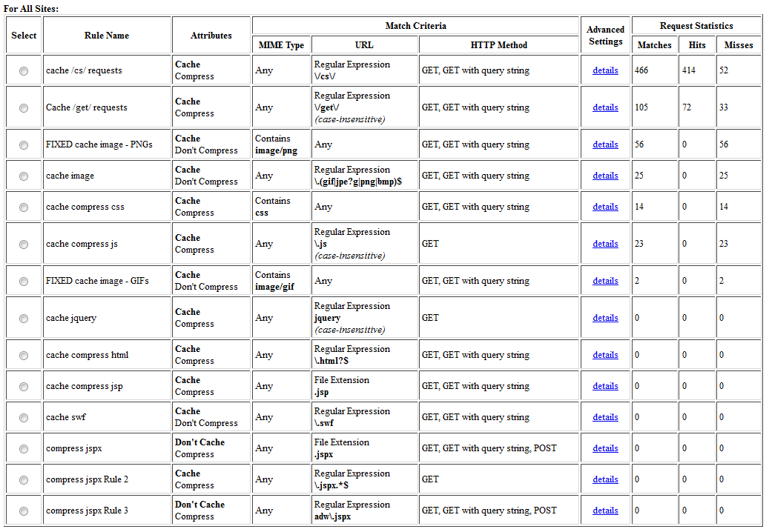
Task: Click Misses value 52
Action: point(724,70)
